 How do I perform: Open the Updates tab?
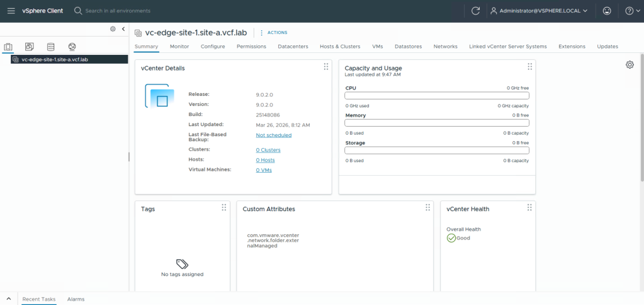point(607,47)
